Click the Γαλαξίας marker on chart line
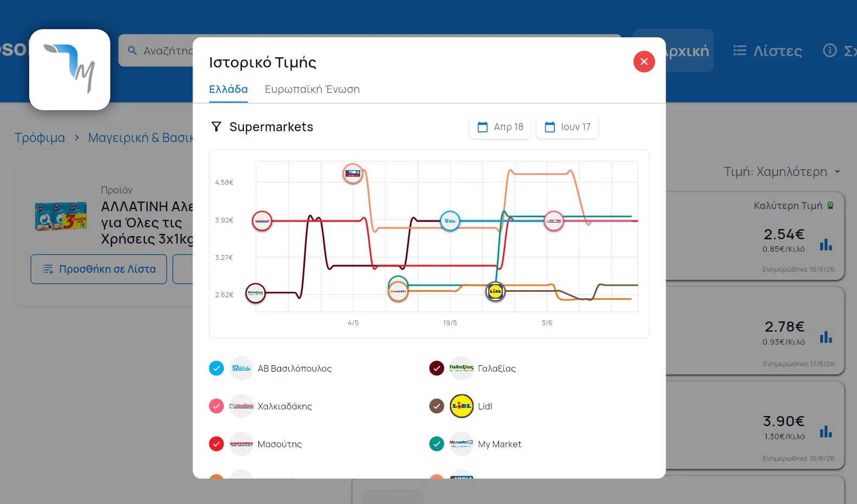 [x=256, y=293]
